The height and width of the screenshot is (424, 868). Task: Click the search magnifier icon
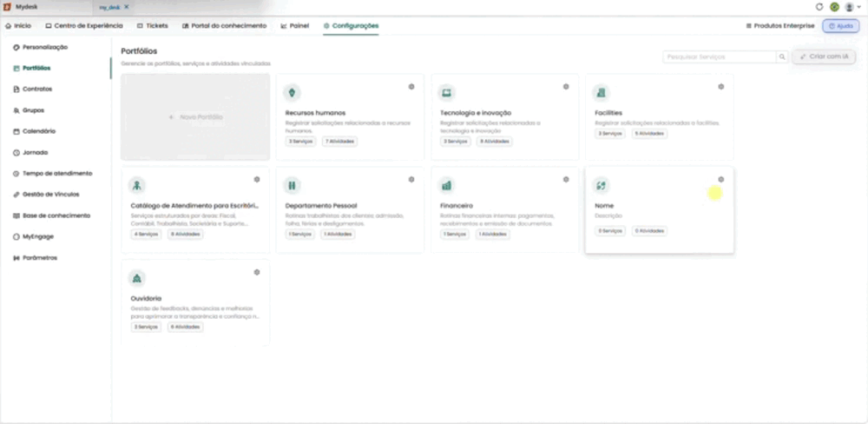coord(782,57)
